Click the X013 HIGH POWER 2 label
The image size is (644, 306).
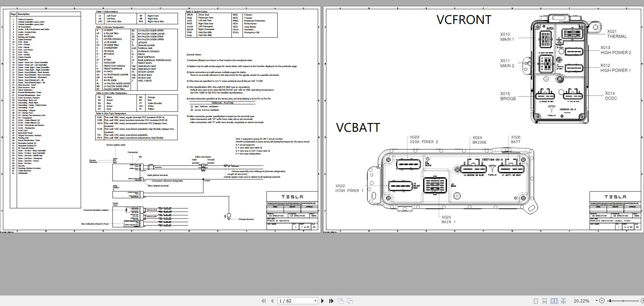616,50
